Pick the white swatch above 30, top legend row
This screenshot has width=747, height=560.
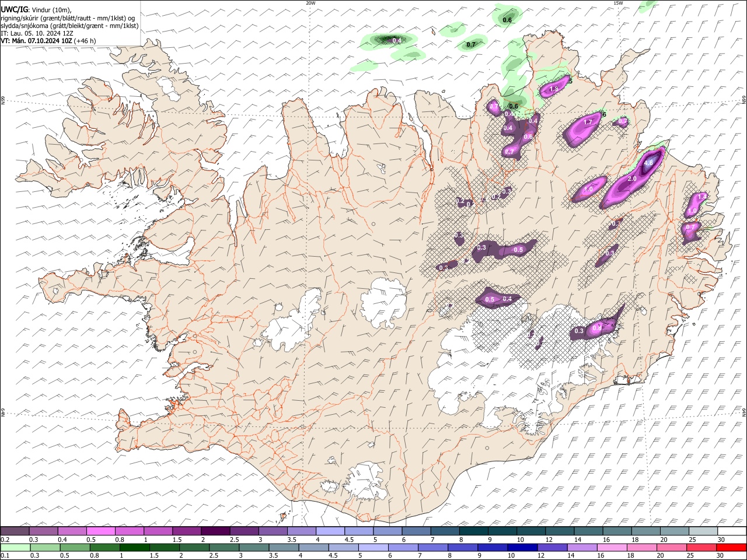point(732,531)
